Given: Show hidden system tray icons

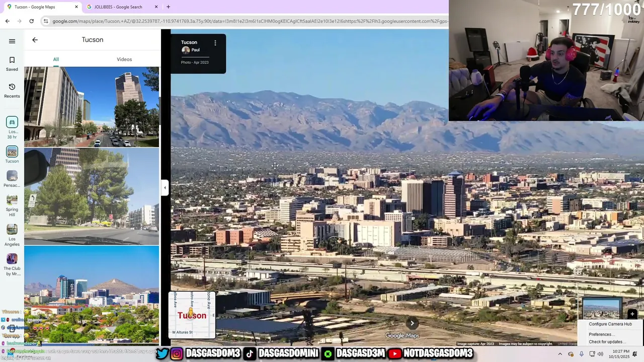Looking at the screenshot, I should (x=560, y=354).
